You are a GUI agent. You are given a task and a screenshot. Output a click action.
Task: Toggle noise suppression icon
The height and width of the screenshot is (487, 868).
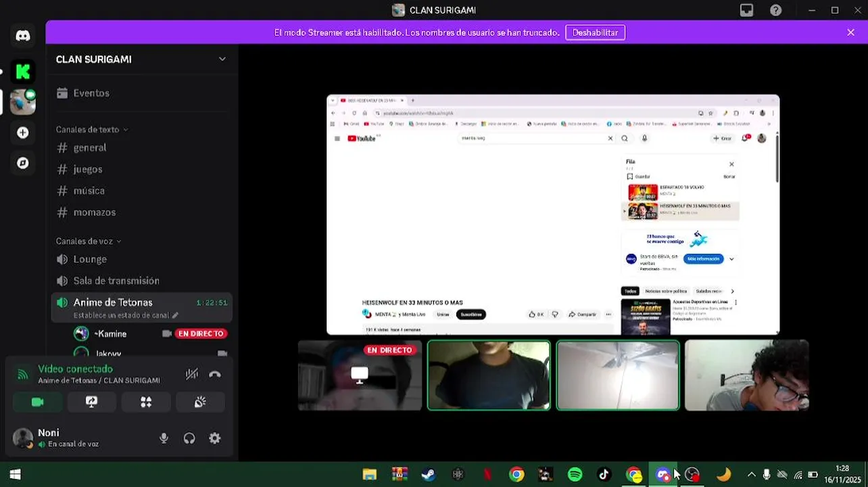point(192,374)
